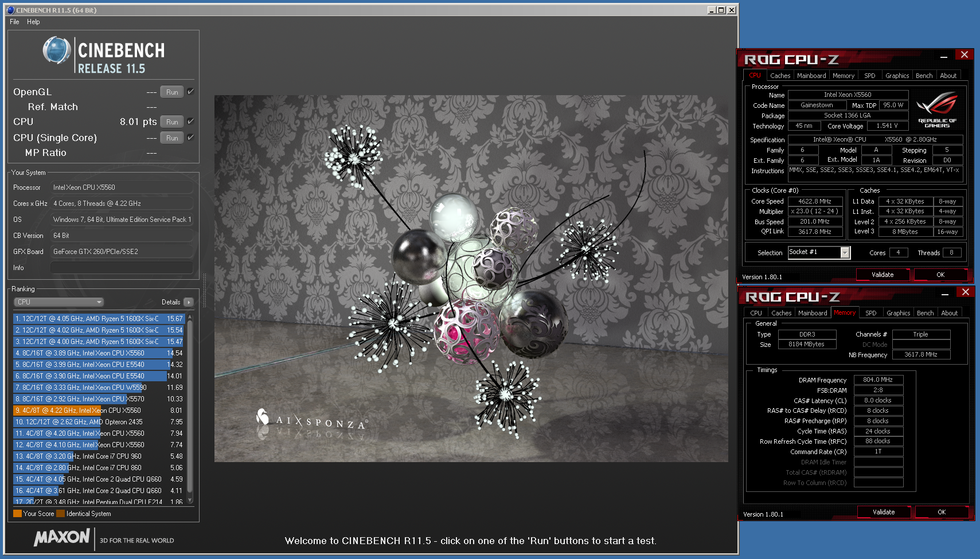Click the ROG Republic of Gamers logo
Image resolution: width=980 pixels, height=559 pixels.
[937, 111]
